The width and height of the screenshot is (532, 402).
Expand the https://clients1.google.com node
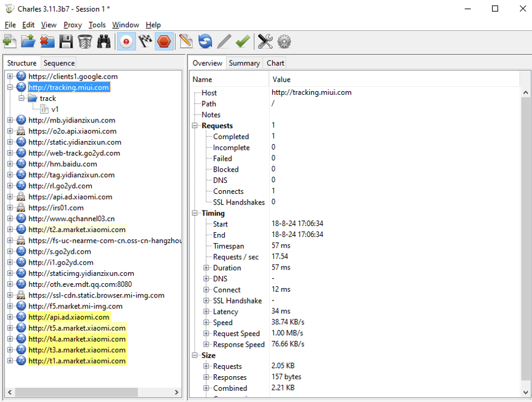(10, 76)
